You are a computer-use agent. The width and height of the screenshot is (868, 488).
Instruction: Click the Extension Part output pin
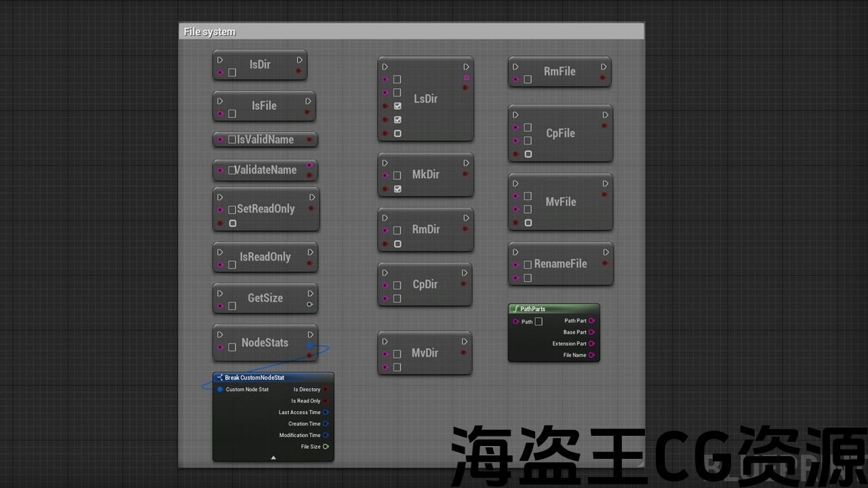(592, 344)
